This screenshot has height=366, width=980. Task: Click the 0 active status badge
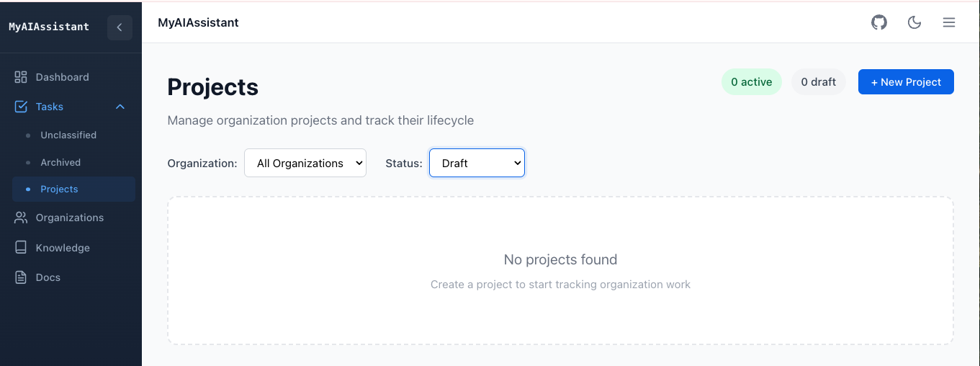point(751,82)
